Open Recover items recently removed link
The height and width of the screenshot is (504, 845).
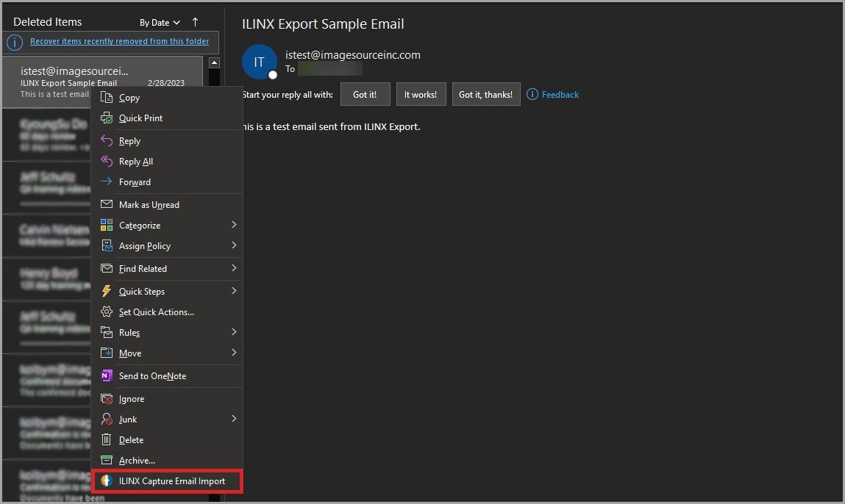pos(120,41)
